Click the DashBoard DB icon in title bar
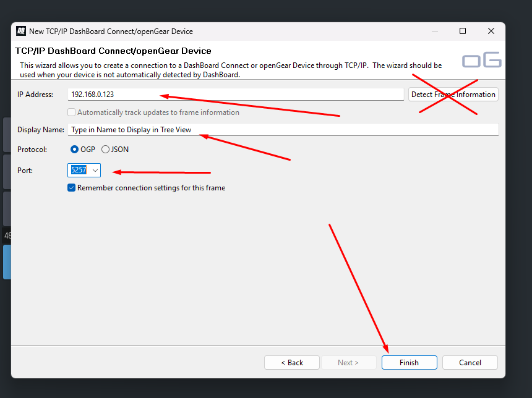 click(x=21, y=31)
